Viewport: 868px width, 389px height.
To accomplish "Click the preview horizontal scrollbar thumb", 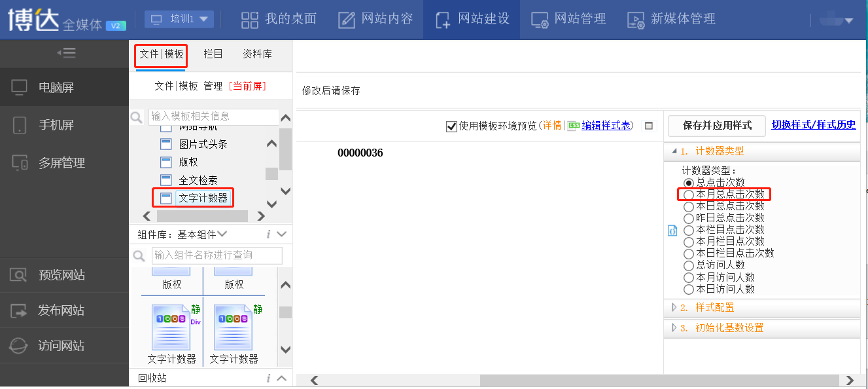I will click(659, 380).
